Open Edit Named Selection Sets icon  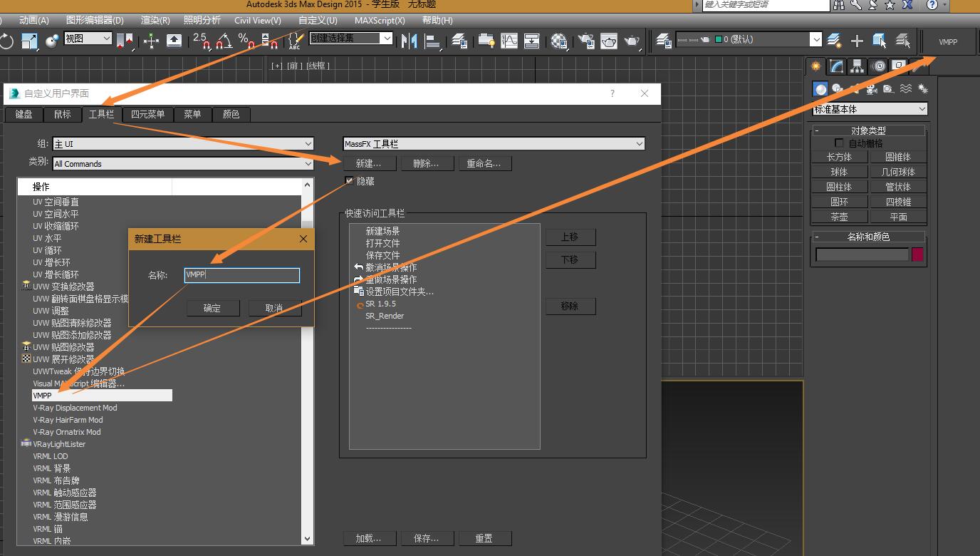(295, 41)
